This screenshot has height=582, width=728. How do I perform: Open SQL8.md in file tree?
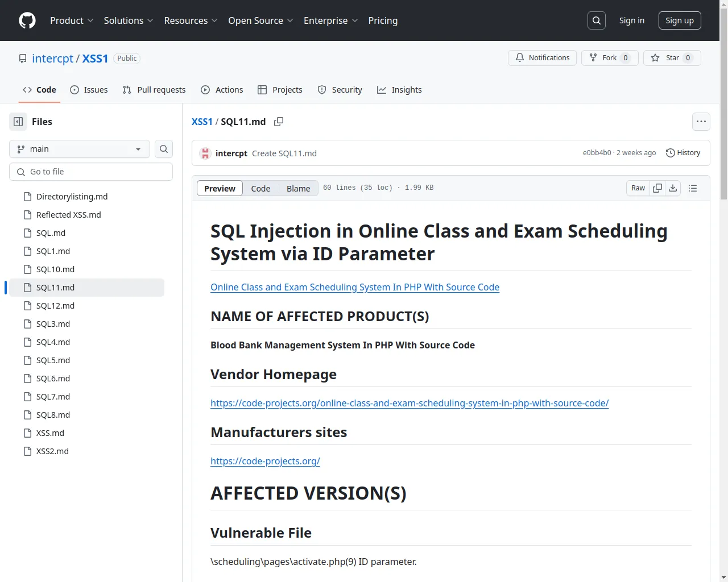[86, 415]
